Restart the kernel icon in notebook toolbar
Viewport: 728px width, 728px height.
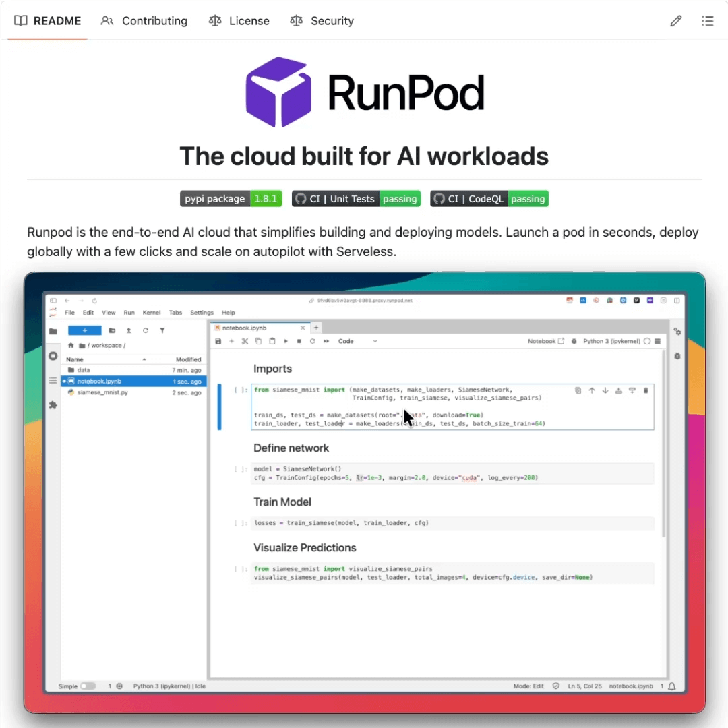(313, 341)
